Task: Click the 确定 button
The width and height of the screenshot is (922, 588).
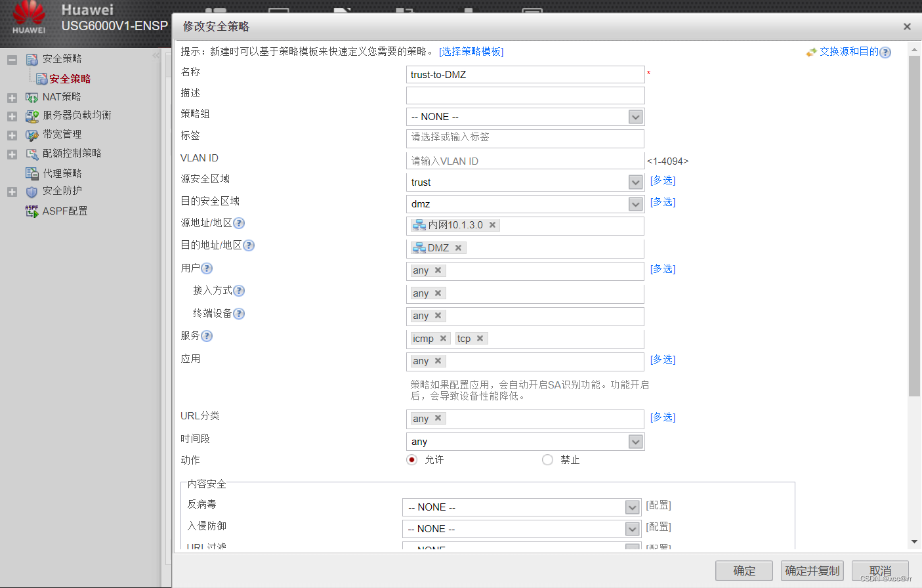Action: (744, 571)
